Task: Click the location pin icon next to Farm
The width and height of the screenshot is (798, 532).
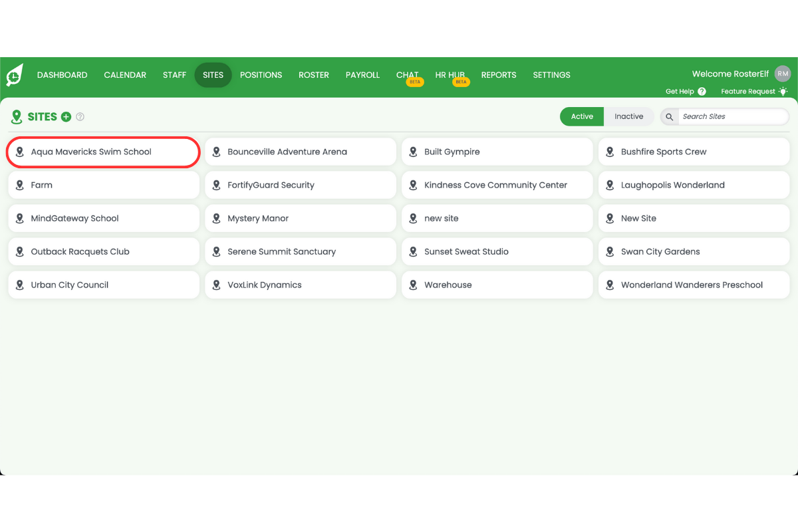Action: [20, 186]
